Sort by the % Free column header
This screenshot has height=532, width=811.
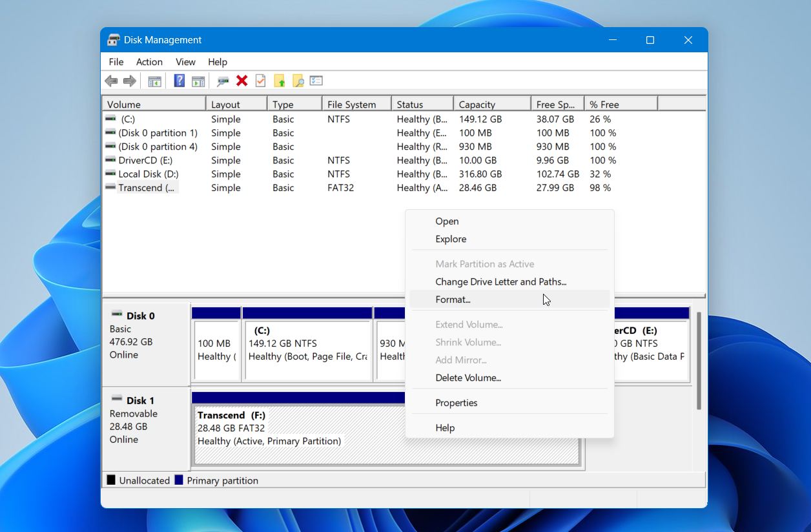point(621,104)
